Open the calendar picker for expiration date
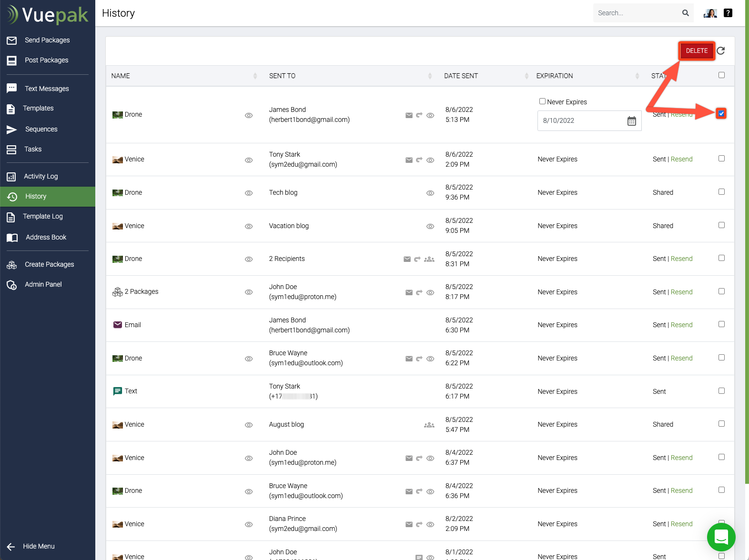Viewport: 749px width, 560px height. pyautogui.click(x=631, y=121)
